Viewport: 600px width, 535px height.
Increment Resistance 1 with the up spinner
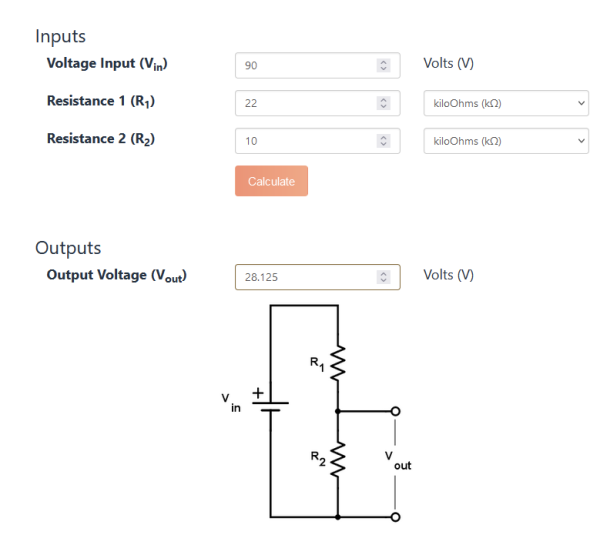pos(383,100)
